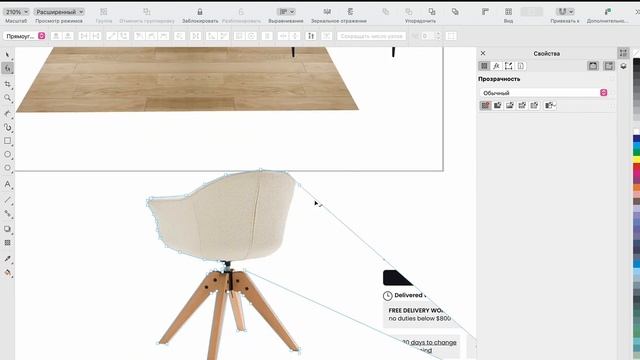The height and width of the screenshot is (360, 640).
Task: Click the orange swatch in color palette
Action: (637, 188)
